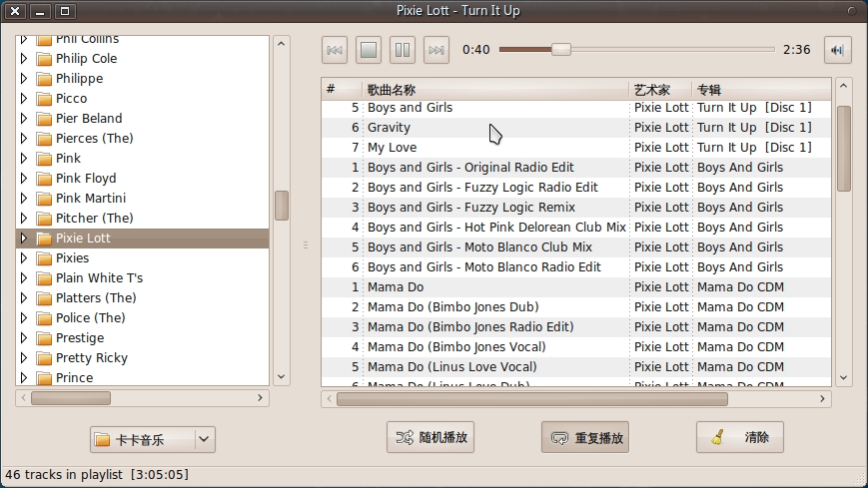Sort by 艺术家 column header

tap(660, 89)
